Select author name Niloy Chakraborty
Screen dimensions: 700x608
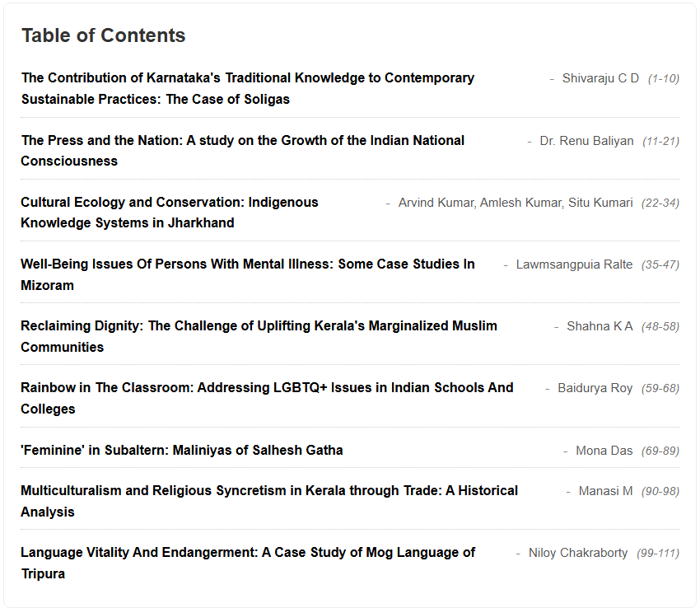click(x=578, y=553)
